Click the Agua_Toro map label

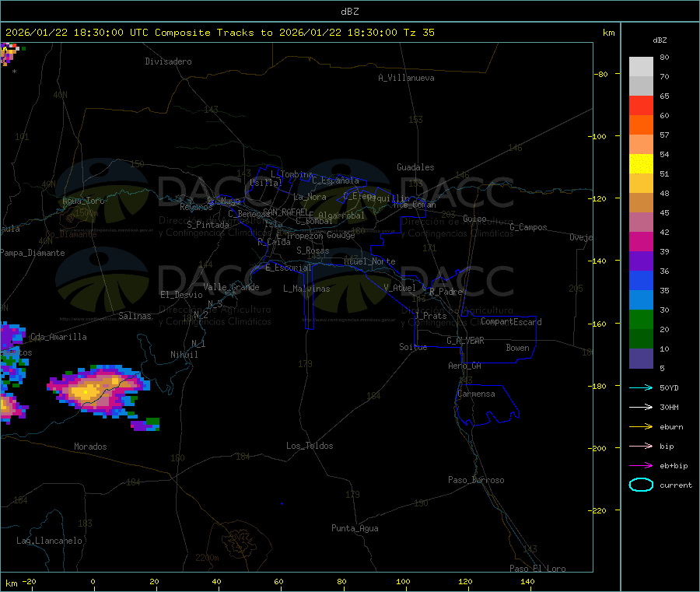83,201
